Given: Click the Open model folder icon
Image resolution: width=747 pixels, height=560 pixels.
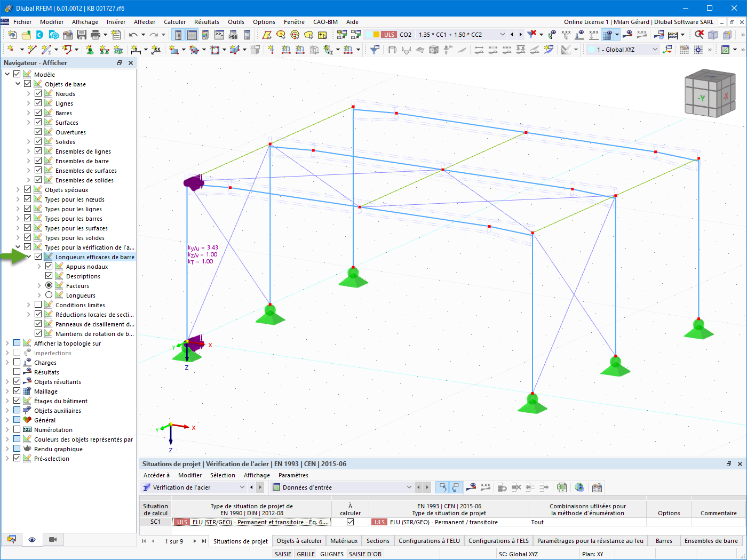Looking at the screenshot, I should tap(26, 35).
